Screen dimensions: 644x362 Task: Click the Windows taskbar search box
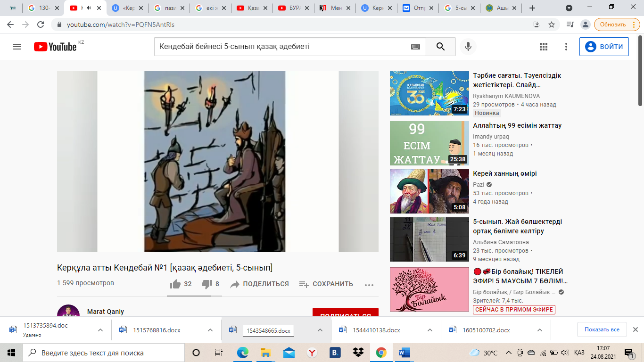click(x=104, y=353)
